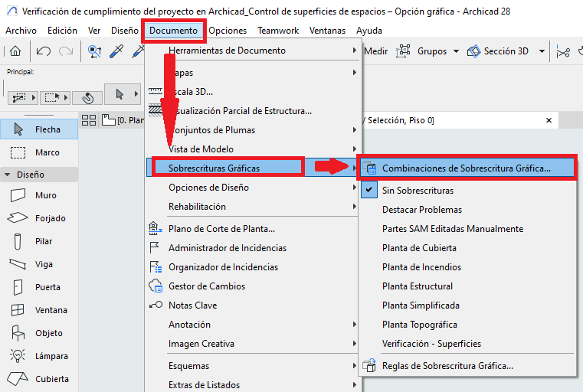The height and width of the screenshot is (392, 583).
Task: Select the eyedropper pick-up parameters tool
Action: coord(117,51)
